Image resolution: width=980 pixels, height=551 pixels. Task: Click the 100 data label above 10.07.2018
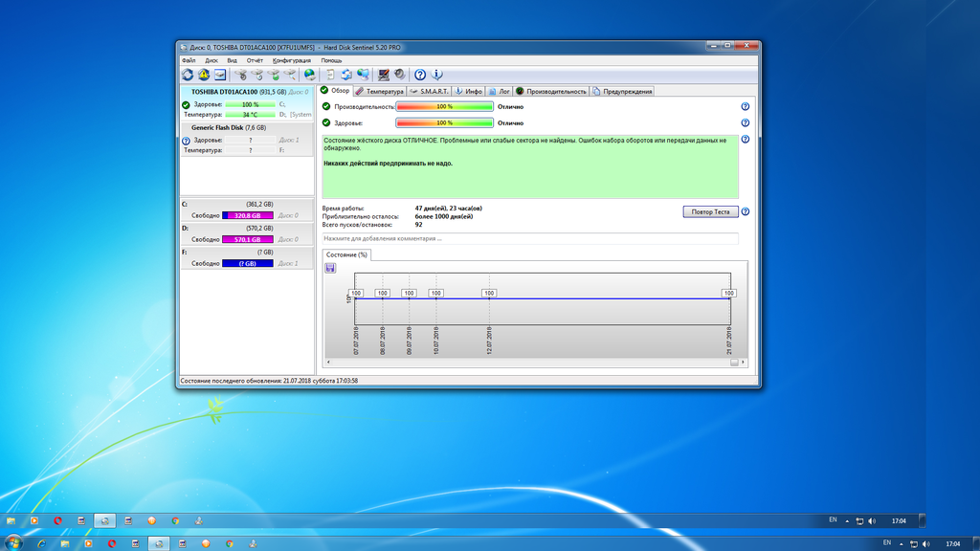pyautogui.click(x=435, y=293)
